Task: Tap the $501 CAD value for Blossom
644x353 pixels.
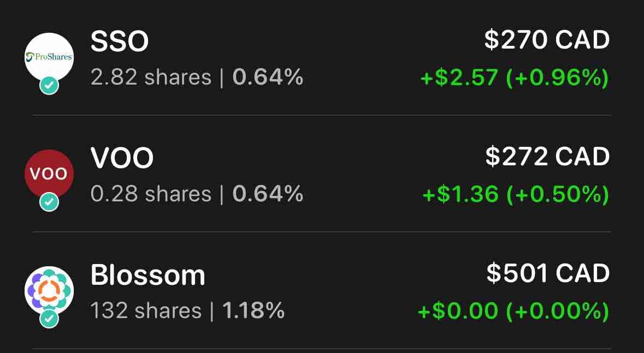Action: pyautogui.click(x=548, y=273)
